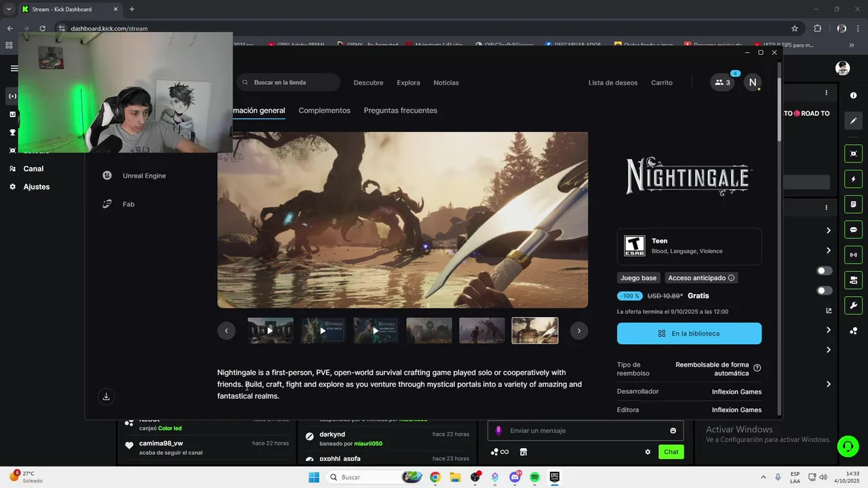Click the Buscar en la tienda field
This screenshot has height=488, width=868.
pyautogui.click(x=288, y=83)
